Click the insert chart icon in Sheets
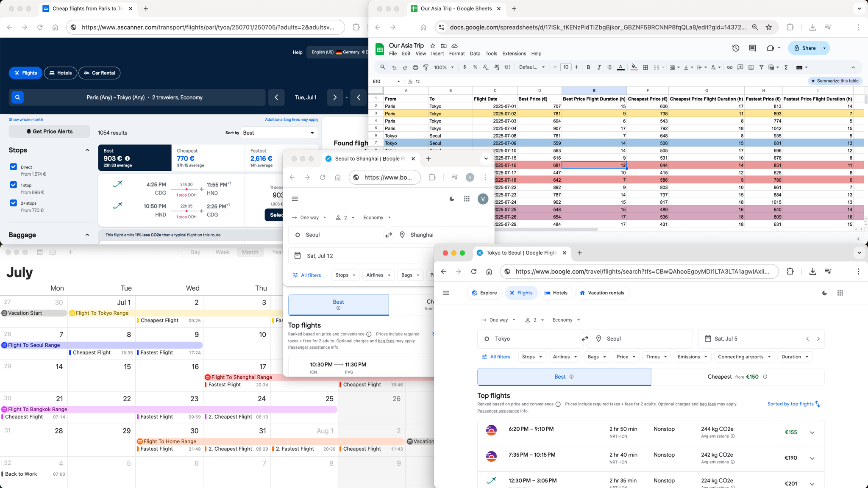This screenshot has width=868, height=488. pyautogui.click(x=751, y=67)
